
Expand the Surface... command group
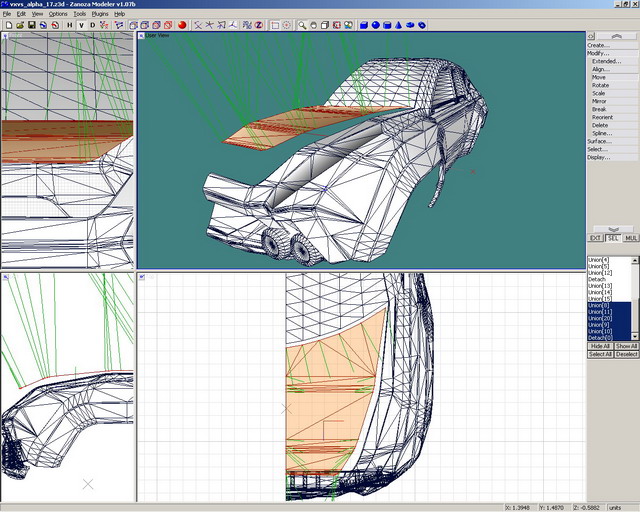(x=599, y=141)
